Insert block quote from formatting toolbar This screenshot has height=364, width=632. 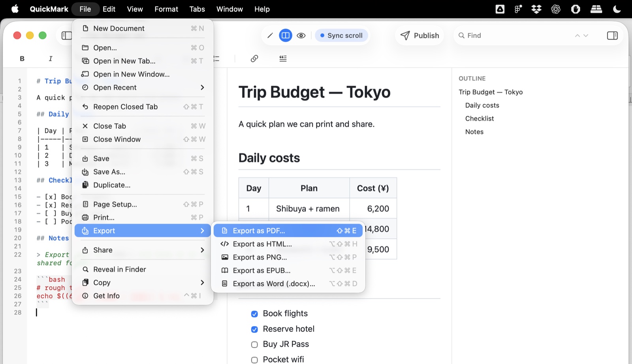(283, 58)
